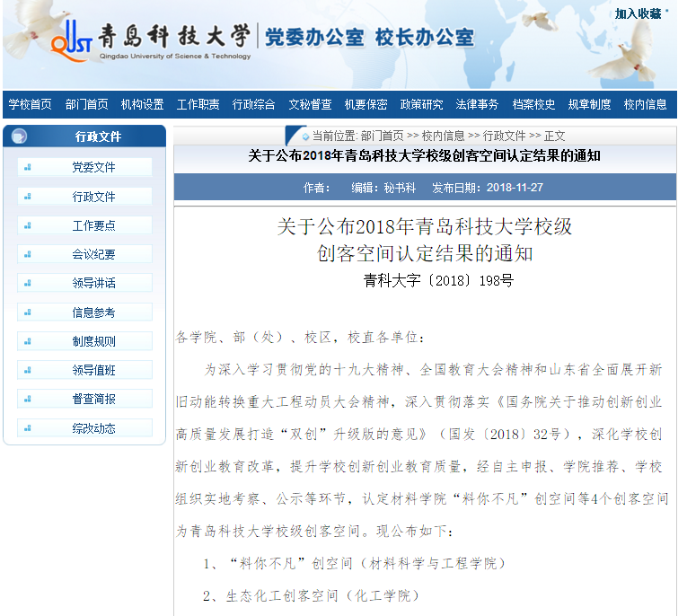This screenshot has height=616, width=687.
Task: Open the 学校首页 navigation item
Action: pyautogui.click(x=31, y=105)
